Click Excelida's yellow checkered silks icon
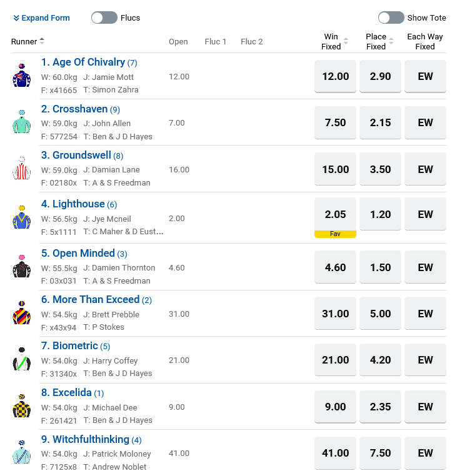The height and width of the screenshot is (476, 457). point(21,406)
